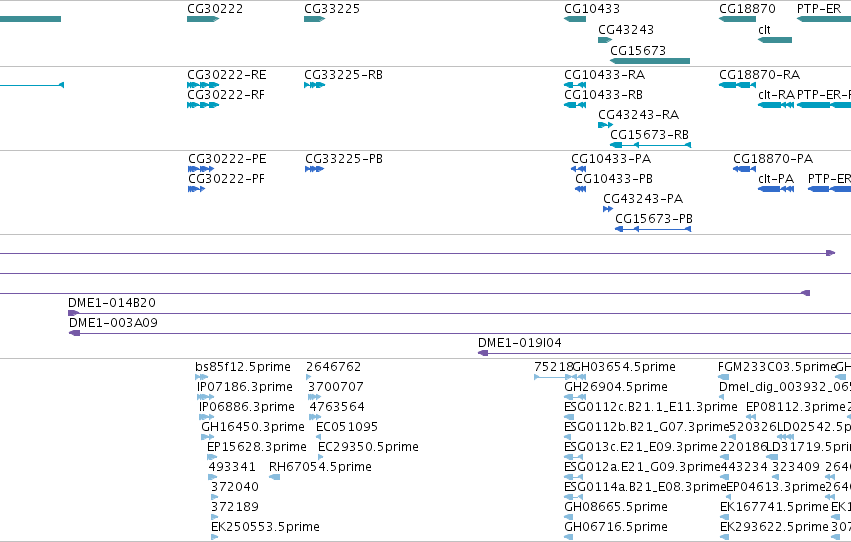Image resolution: width=851 pixels, height=542 pixels.
Task: Open the clt gene feature
Action: [775, 40]
